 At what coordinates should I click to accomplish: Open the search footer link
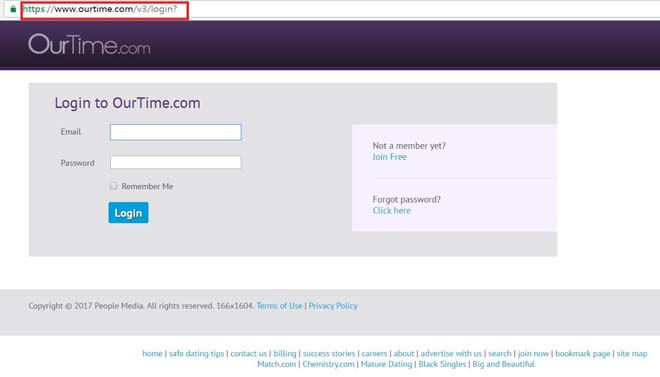pyautogui.click(x=500, y=353)
